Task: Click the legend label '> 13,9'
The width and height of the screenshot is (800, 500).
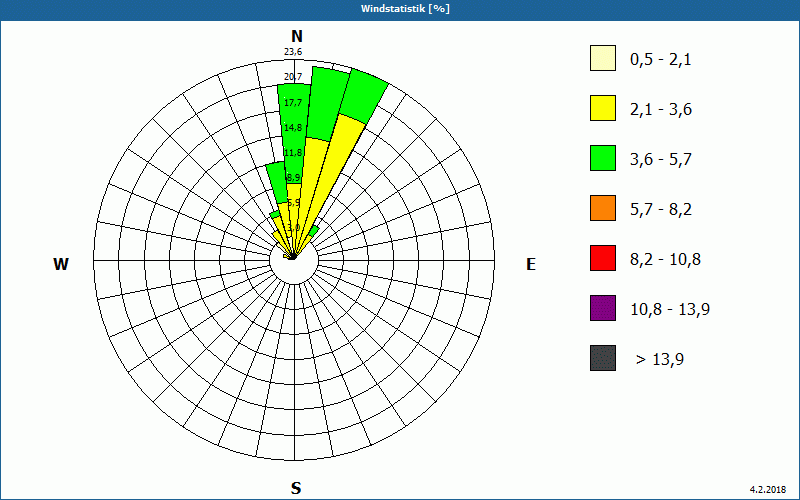Action: tap(660, 360)
